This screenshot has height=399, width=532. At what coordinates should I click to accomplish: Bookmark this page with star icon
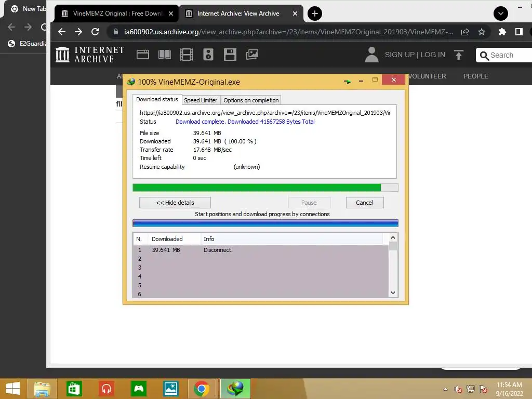(x=482, y=32)
